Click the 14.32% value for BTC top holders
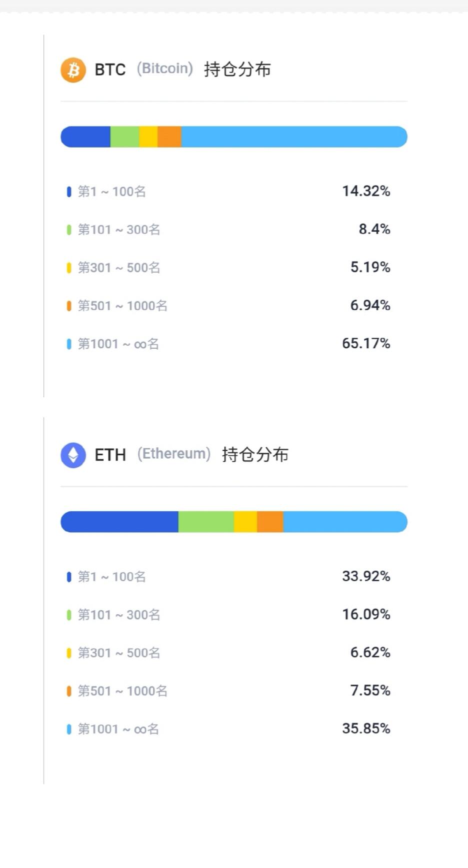The height and width of the screenshot is (868, 468). click(x=365, y=191)
